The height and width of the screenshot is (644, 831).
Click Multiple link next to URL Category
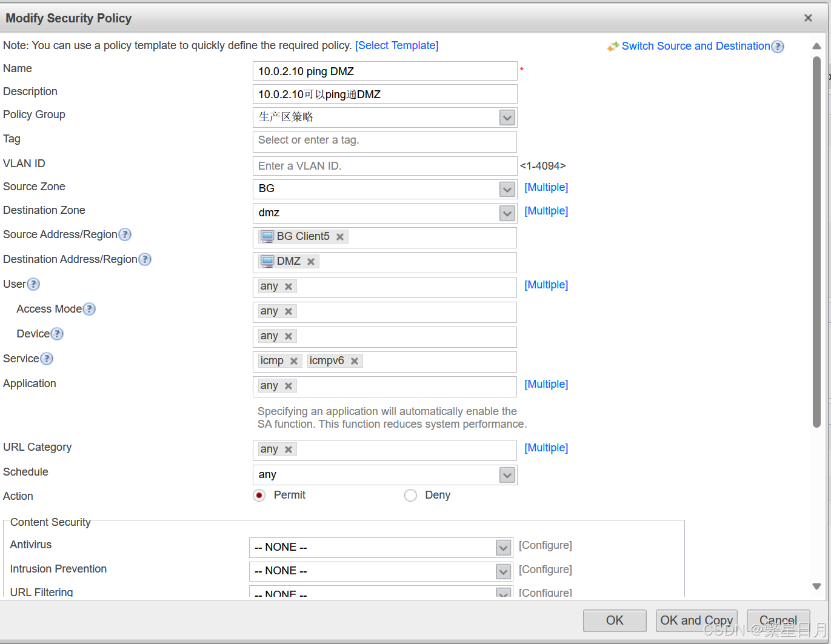point(546,448)
